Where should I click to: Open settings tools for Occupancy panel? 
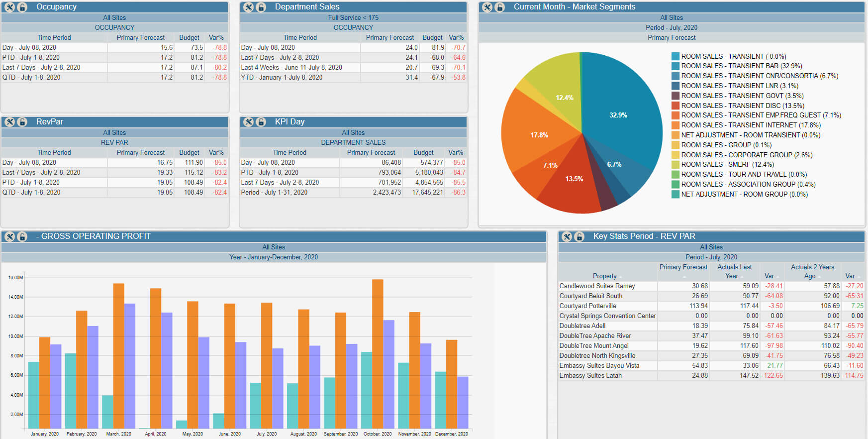[x=9, y=7]
